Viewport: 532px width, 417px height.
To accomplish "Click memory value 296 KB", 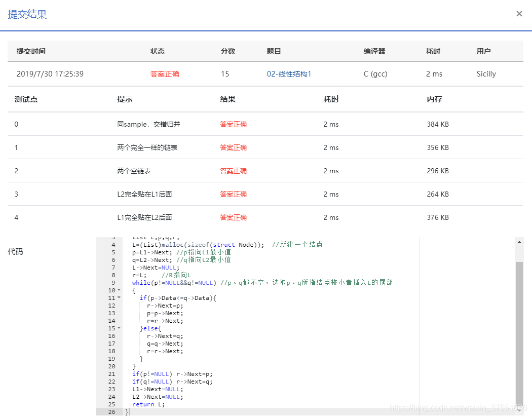I will point(438,171).
